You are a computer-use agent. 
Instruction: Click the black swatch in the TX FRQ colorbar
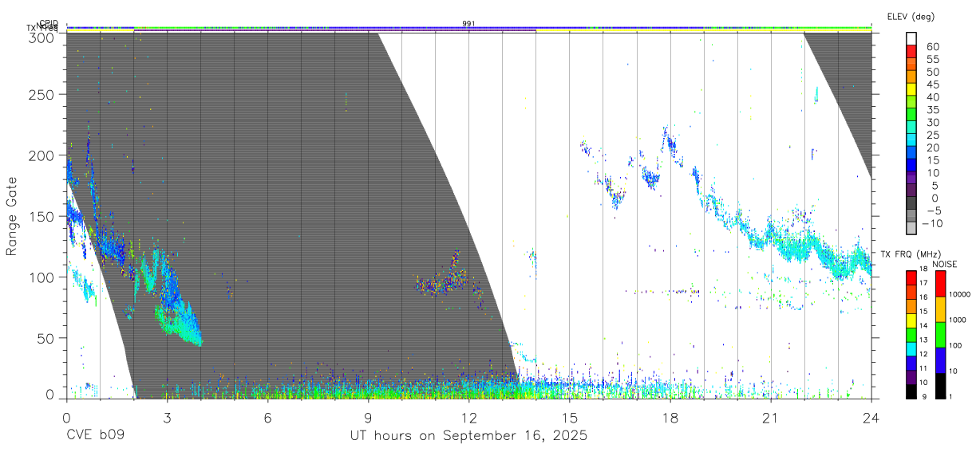tap(911, 392)
